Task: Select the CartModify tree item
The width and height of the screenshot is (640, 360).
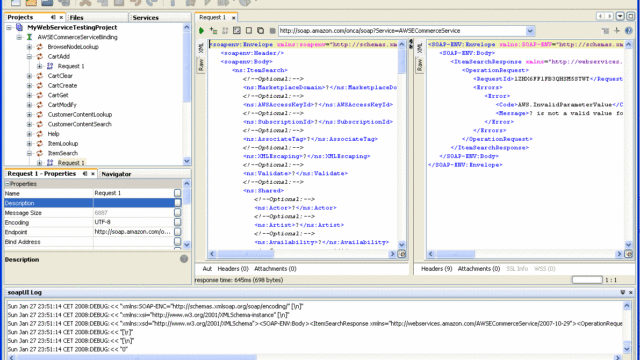Action: click(62, 105)
